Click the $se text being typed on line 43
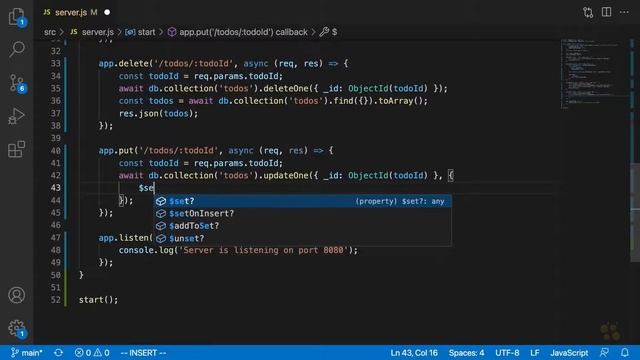This screenshot has width=640, height=360. coord(146,188)
